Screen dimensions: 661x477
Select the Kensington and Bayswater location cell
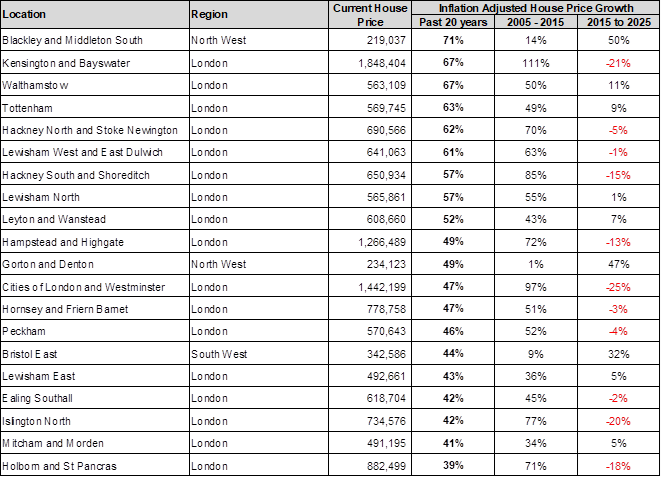click(x=94, y=63)
